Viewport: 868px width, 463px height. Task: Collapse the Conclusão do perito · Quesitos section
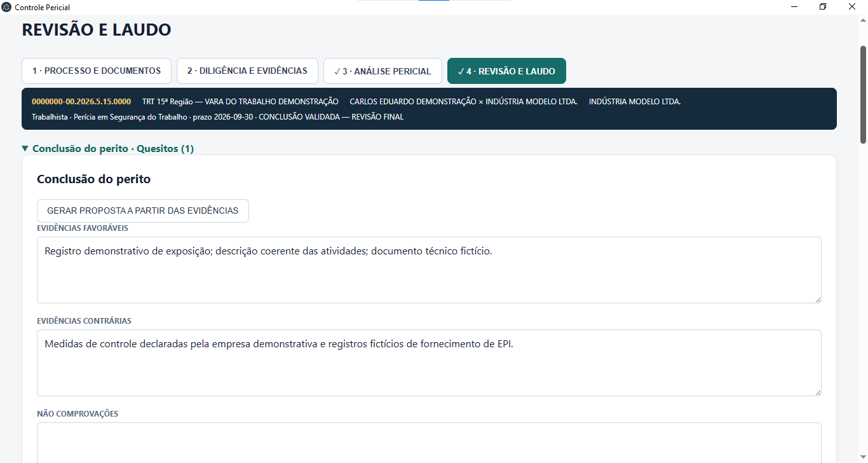click(108, 149)
